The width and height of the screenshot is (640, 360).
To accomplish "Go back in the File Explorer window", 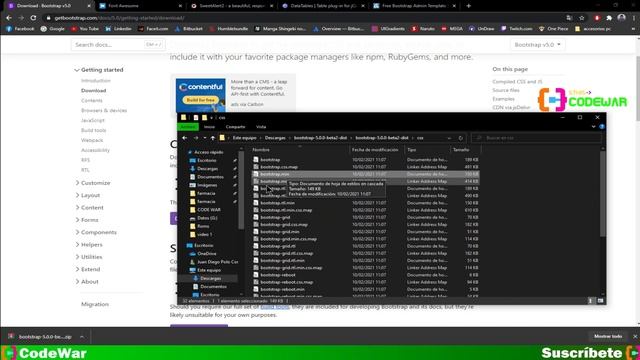I will click(184, 138).
